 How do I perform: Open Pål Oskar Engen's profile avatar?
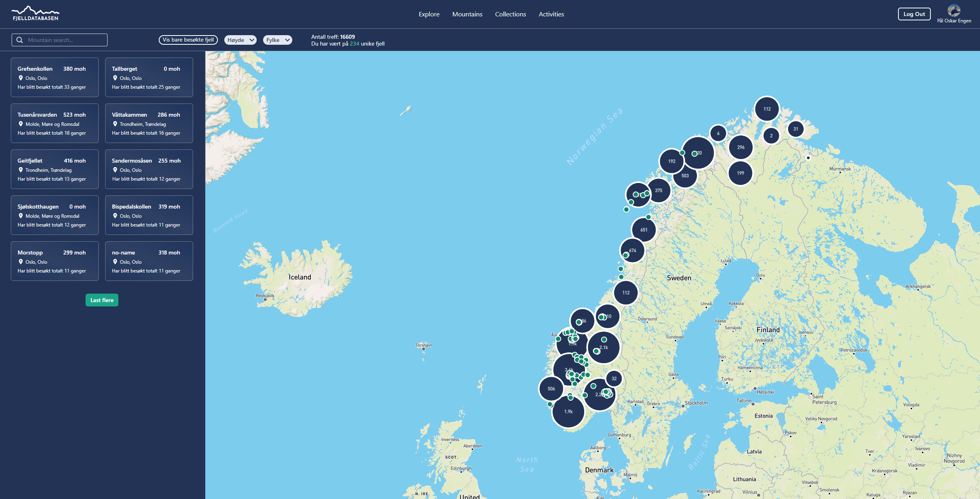coord(954,11)
